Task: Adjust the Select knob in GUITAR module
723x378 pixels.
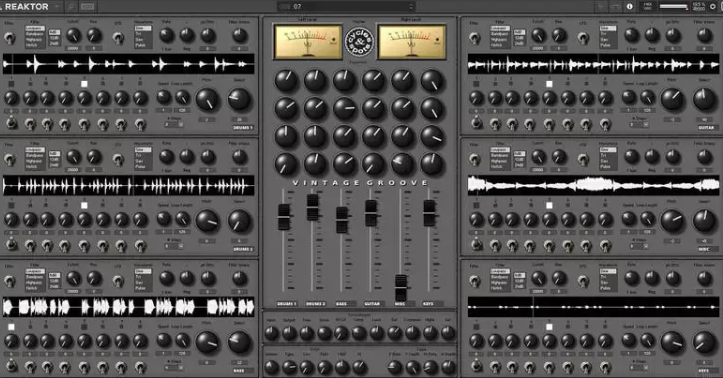Action: coord(705,100)
